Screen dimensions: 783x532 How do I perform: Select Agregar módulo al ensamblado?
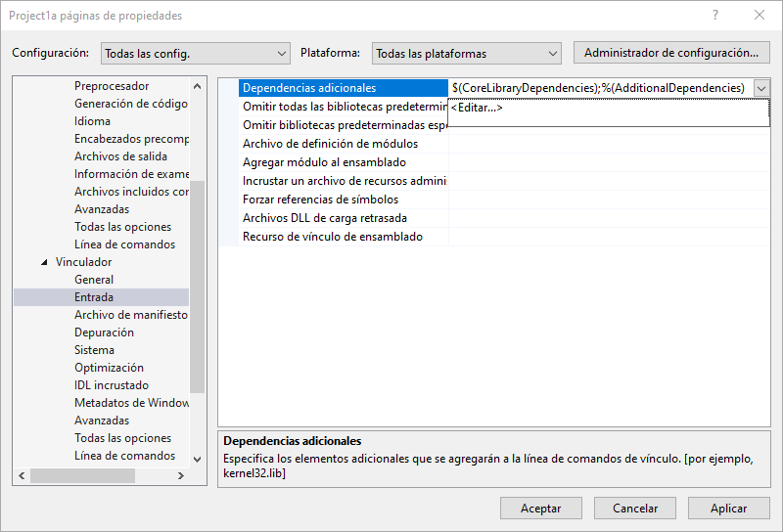pyautogui.click(x=504, y=162)
